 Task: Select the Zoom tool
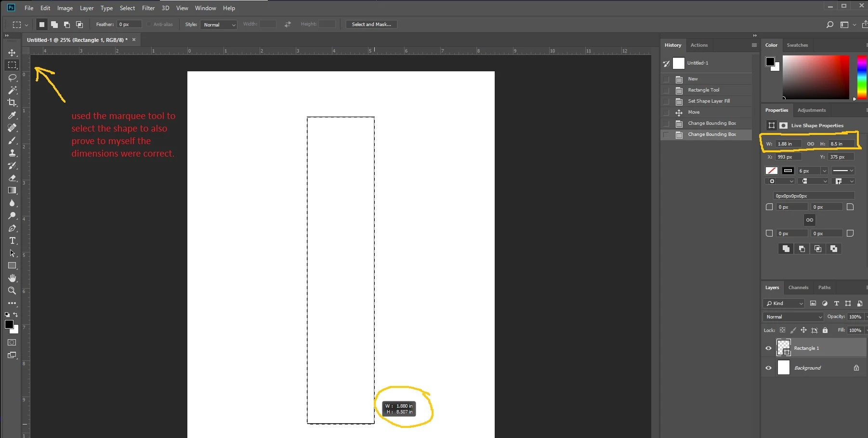[x=12, y=291]
